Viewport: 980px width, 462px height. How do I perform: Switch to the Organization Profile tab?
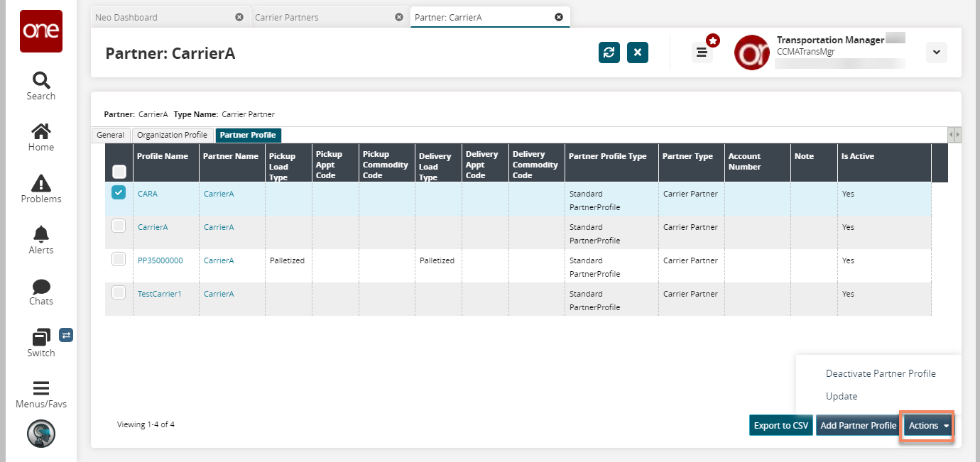pyautogui.click(x=173, y=135)
